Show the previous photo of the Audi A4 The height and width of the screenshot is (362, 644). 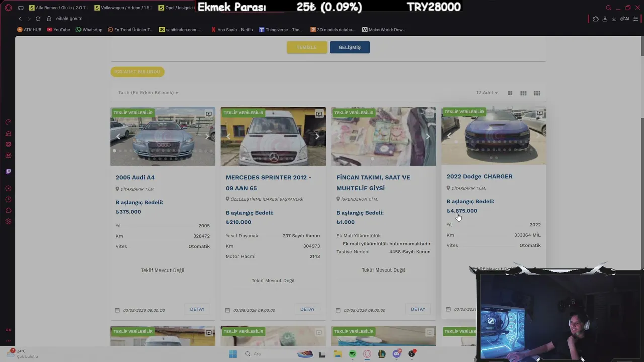coord(119,136)
